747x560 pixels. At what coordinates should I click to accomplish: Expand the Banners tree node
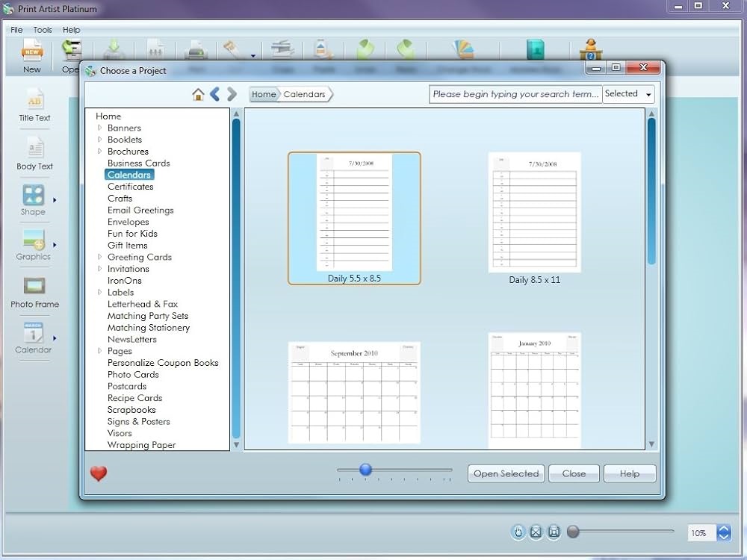click(99, 128)
